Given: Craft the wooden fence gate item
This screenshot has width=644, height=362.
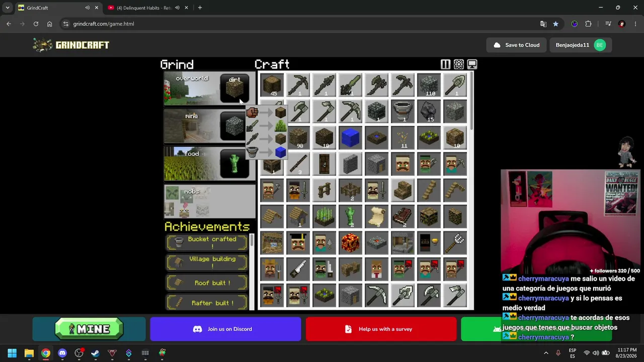Looking at the screenshot, I should coord(325,190).
